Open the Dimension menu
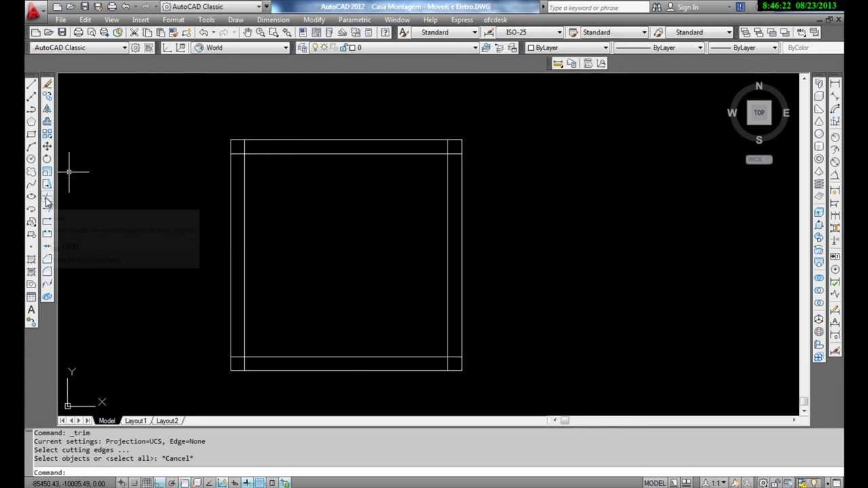Viewport: 868px width, 488px height. coord(273,20)
